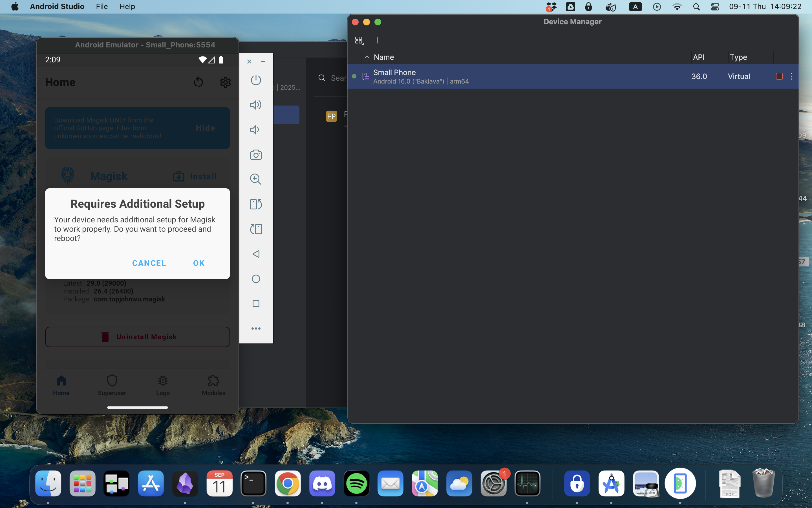812x508 pixels.
Task: Switch to Magisk Home tab
Action: pyautogui.click(x=61, y=385)
